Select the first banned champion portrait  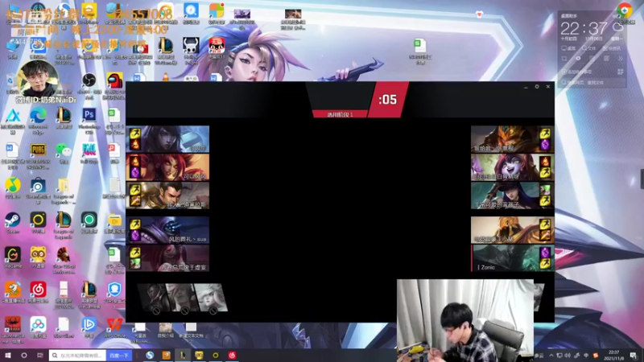(155, 298)
